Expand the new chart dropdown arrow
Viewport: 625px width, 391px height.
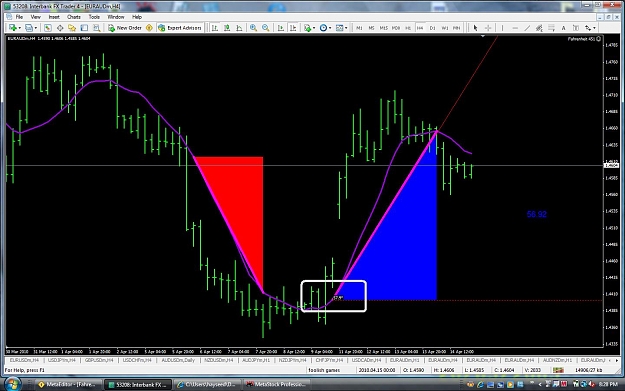[x=20, y=28]
